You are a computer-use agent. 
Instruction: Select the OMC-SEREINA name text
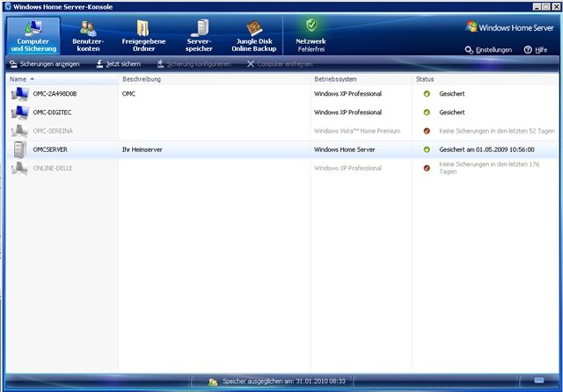(x=53, y=131)
